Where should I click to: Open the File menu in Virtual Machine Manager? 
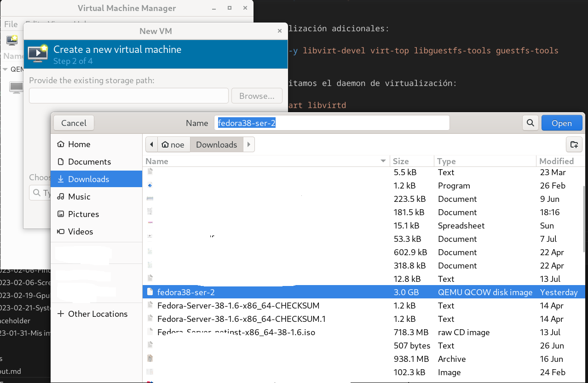point(11,24)
